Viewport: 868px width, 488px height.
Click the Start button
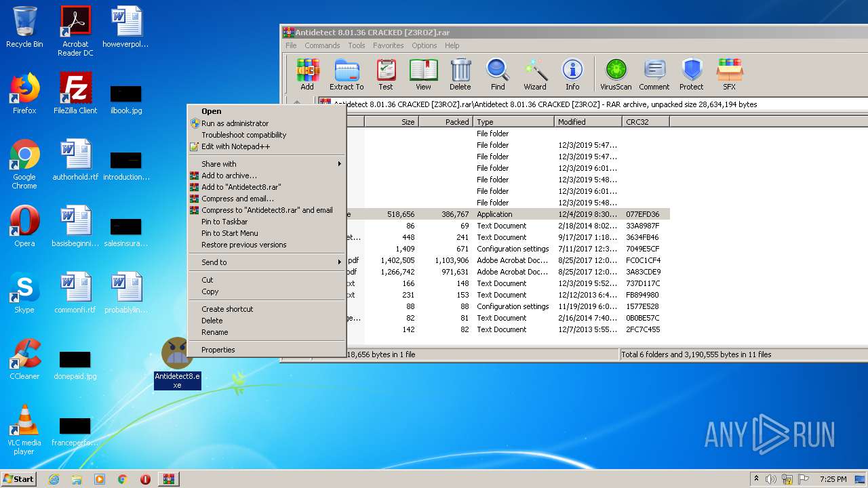pyautogui.click(x=19, y=479)
